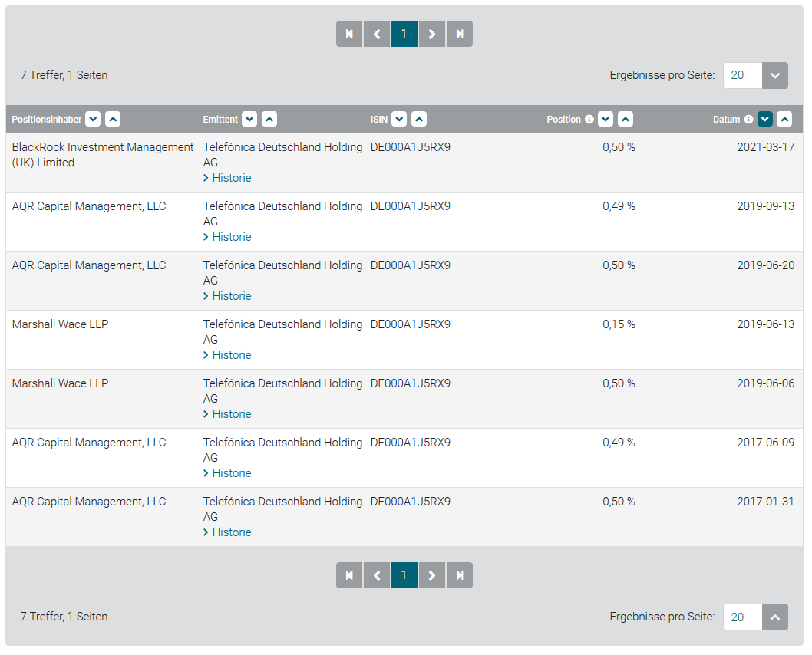Image resolution: width=812 pixels, height=655 pixels.
Task: Click bottom '7 Treffer, 1 Seiten' text
Action: tap(64, 617)
